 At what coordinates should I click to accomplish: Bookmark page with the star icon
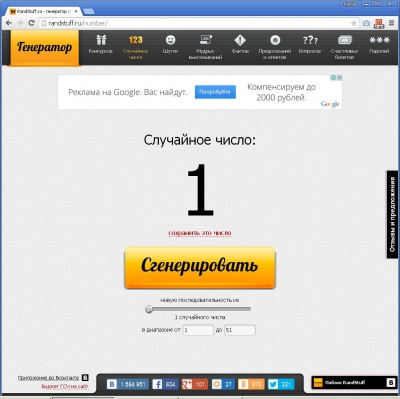354,23
